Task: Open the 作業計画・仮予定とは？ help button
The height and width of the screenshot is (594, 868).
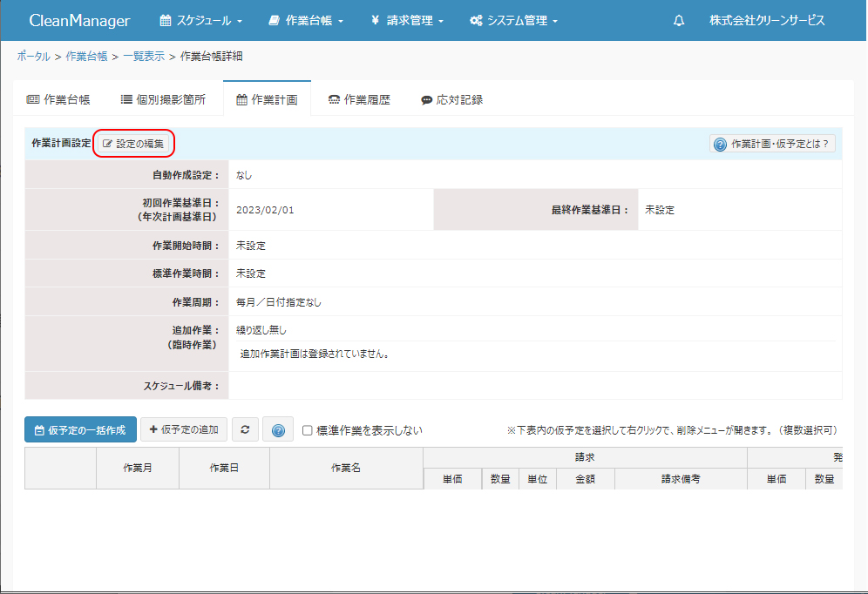Action: coord(772,144)
